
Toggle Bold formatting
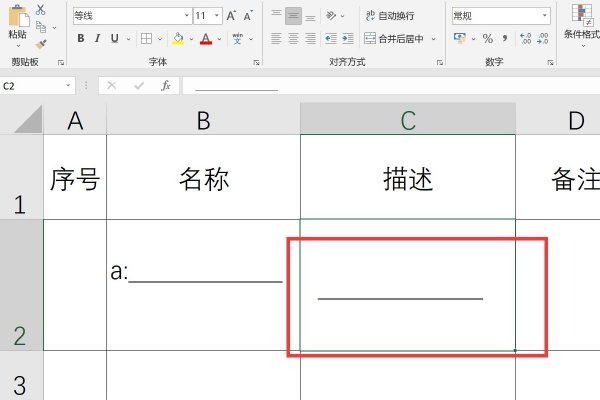click(81, 38)
